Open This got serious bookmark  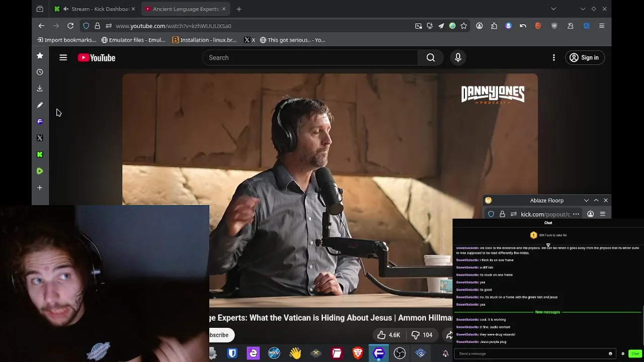click(x=292, y=40)
